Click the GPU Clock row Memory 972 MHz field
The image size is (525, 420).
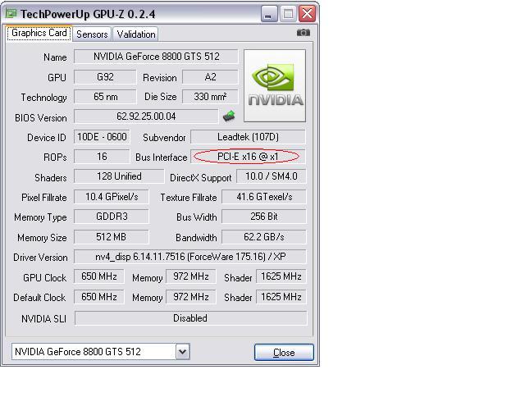point(191,276)
